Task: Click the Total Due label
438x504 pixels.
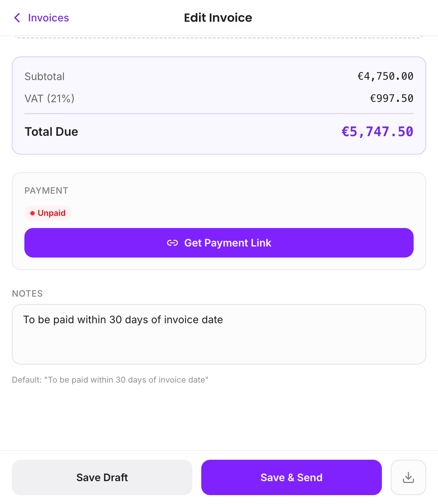Action: (51, 132)
